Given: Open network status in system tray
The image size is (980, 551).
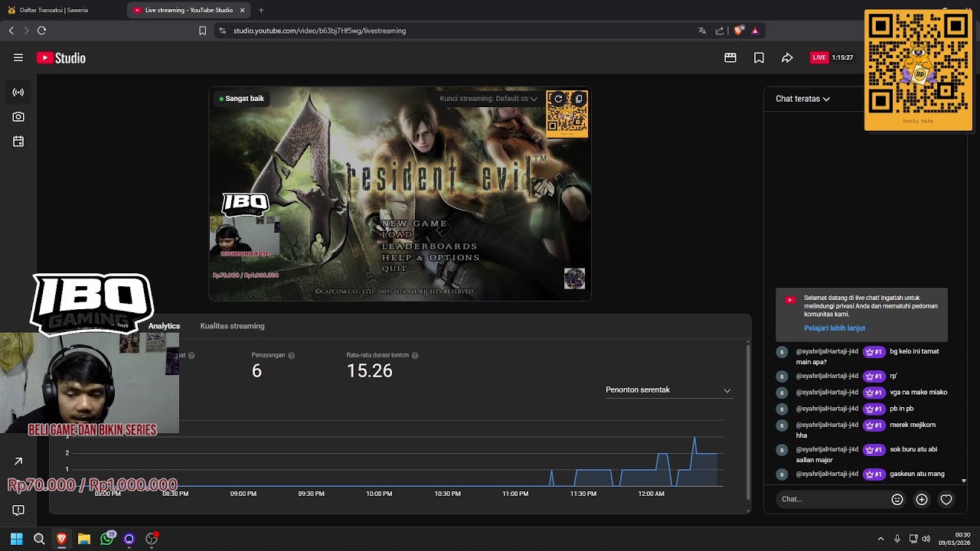Looking at the screenshot, I should 913,539.
